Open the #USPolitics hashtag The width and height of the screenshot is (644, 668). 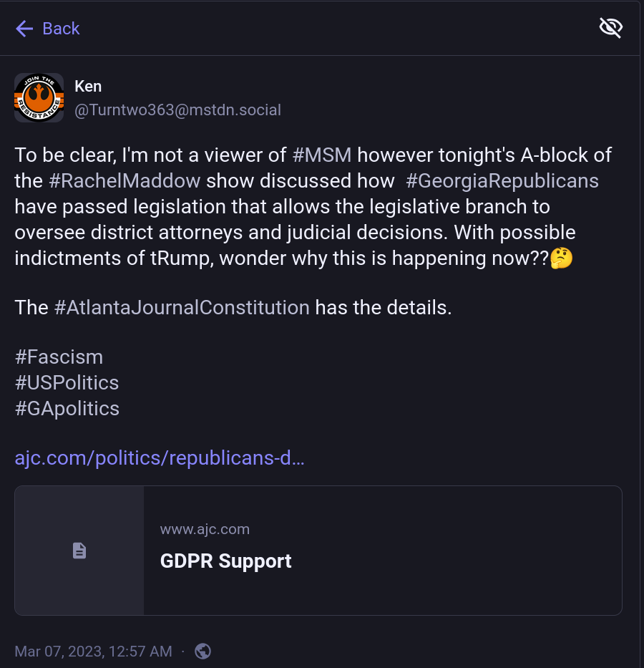click(67, 382)
